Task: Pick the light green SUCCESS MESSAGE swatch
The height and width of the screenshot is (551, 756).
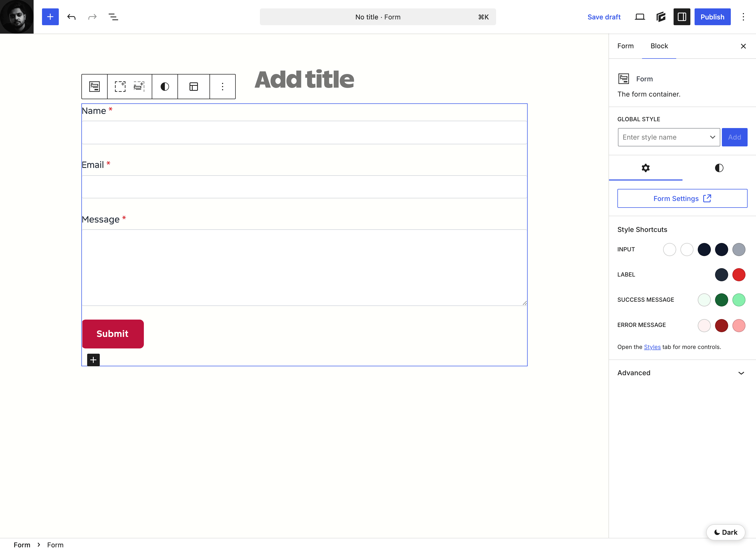Action: [x=739, y=300]
